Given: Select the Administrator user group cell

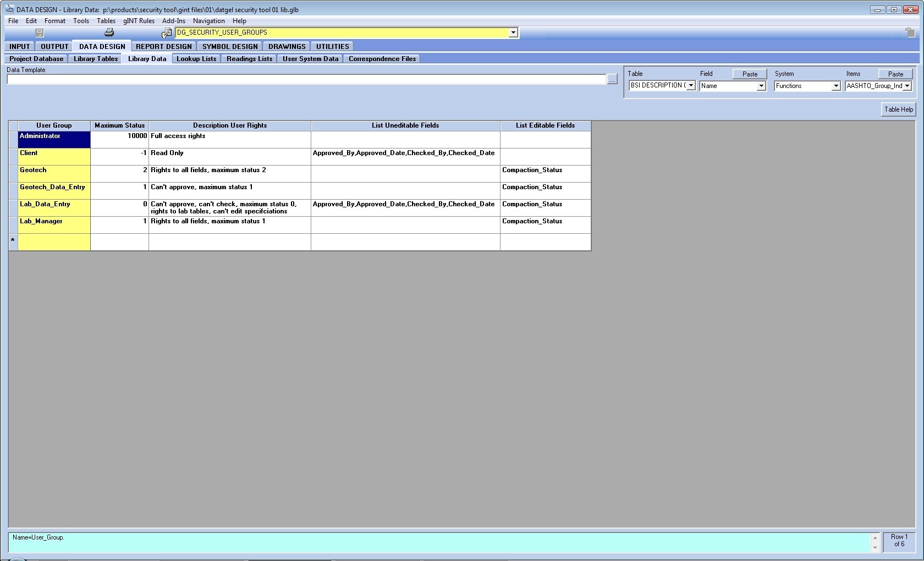Looking at the screenshot, I should (54, 140).
